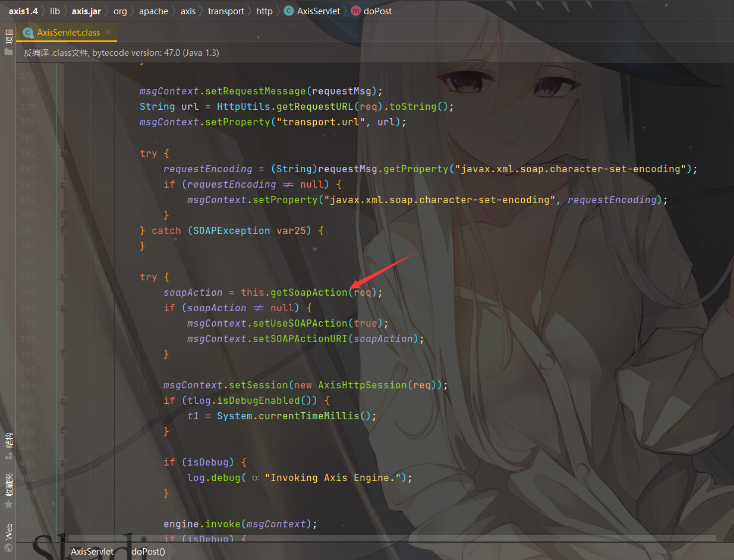734x560 pixels.
Task: Close the AxisServlet.class tab
Action: [x=109, y=33]
